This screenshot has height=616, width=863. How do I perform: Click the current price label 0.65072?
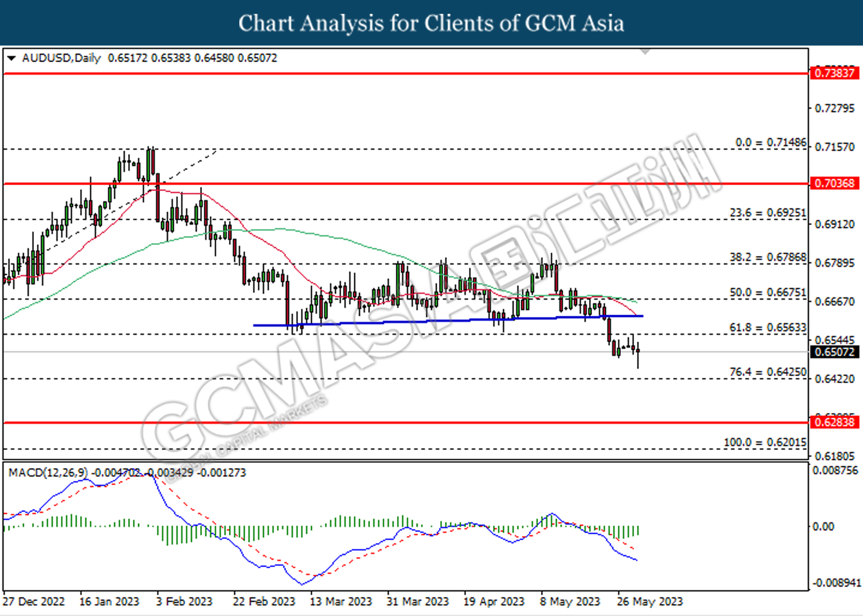pyautogui.click(x=835, y=351)
